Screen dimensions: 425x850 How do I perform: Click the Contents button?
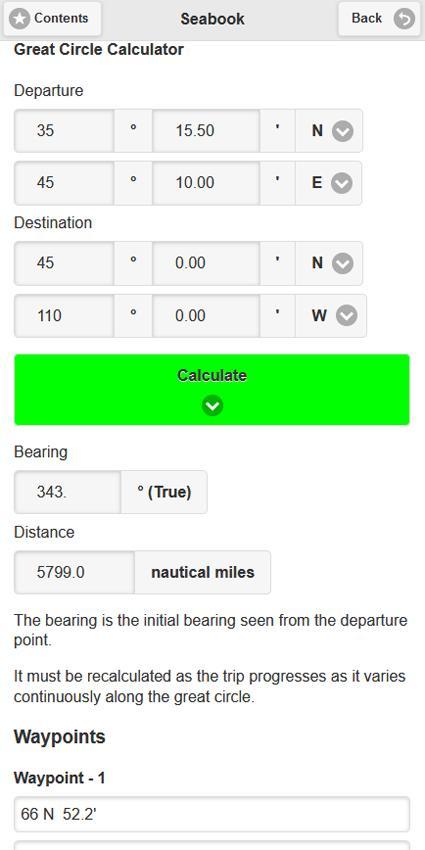point(53,19)
